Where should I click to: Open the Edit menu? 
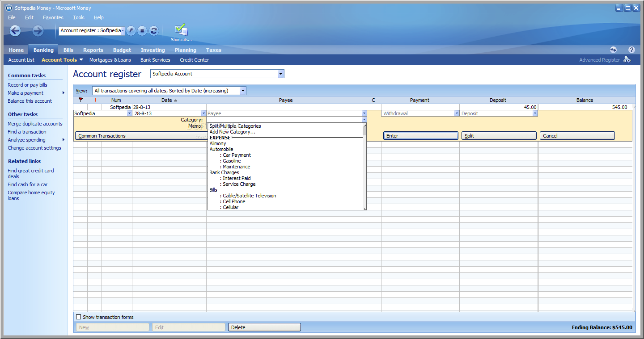coord(29,17)
